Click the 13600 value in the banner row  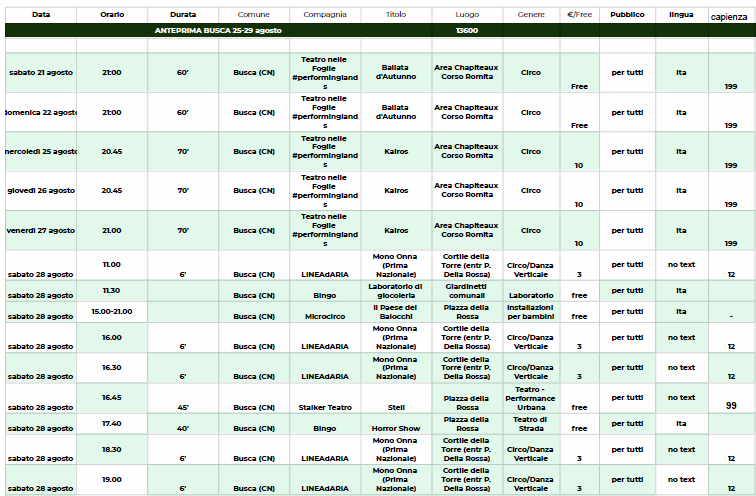click(467, 30)
